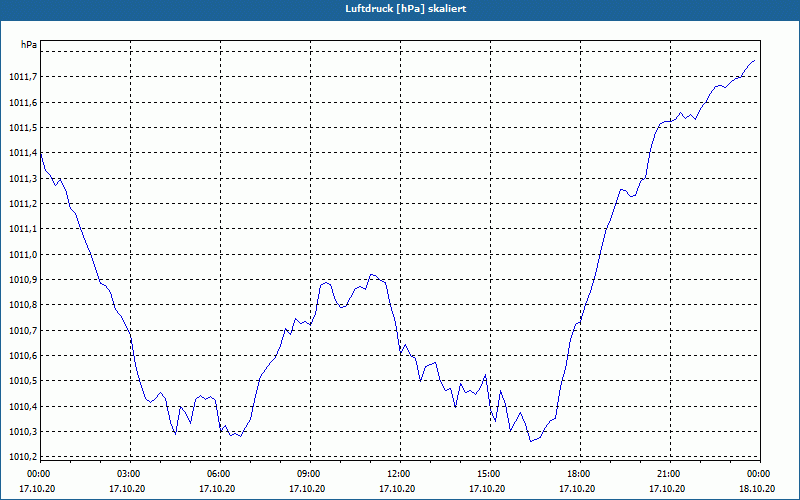800x500 pixels.
Task: Select the 1010,2 axis value
Action: click(x=23, y=457)
